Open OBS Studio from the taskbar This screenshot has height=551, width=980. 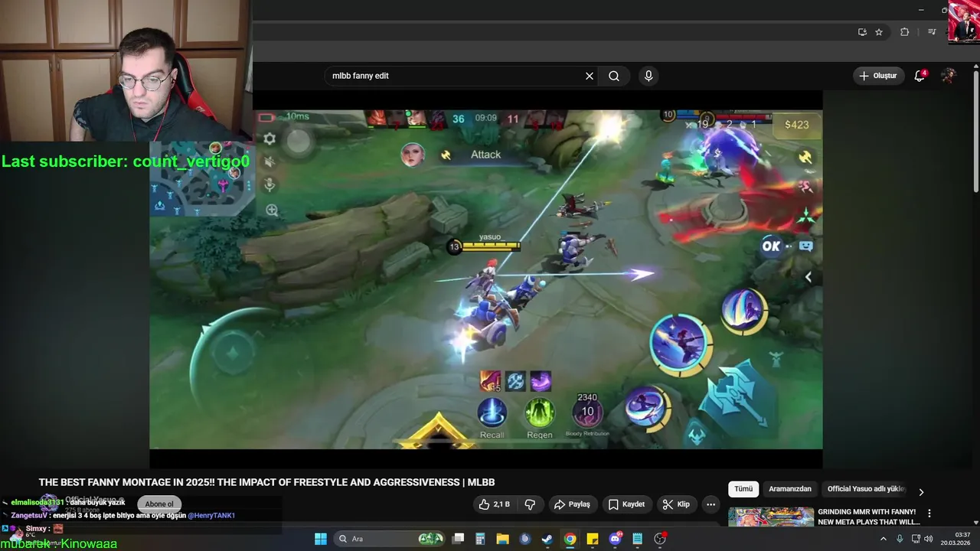click(659, 539)
